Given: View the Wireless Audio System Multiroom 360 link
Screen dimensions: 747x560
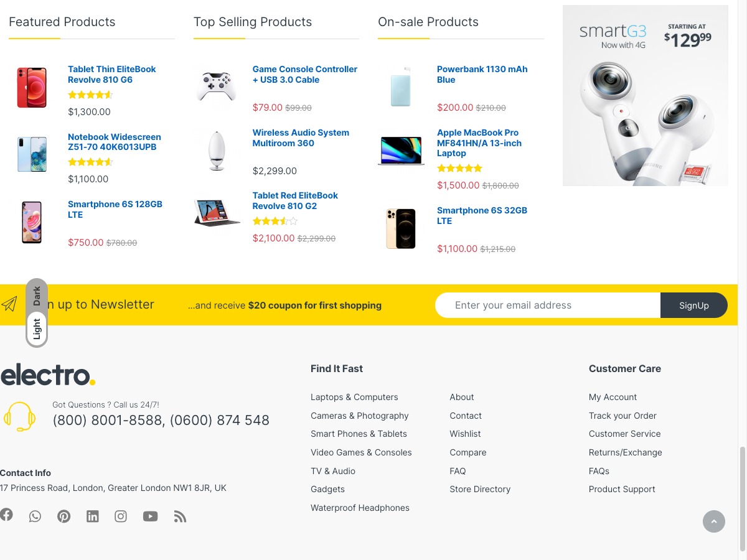Looking at the screenshot, I should point(301,138).
